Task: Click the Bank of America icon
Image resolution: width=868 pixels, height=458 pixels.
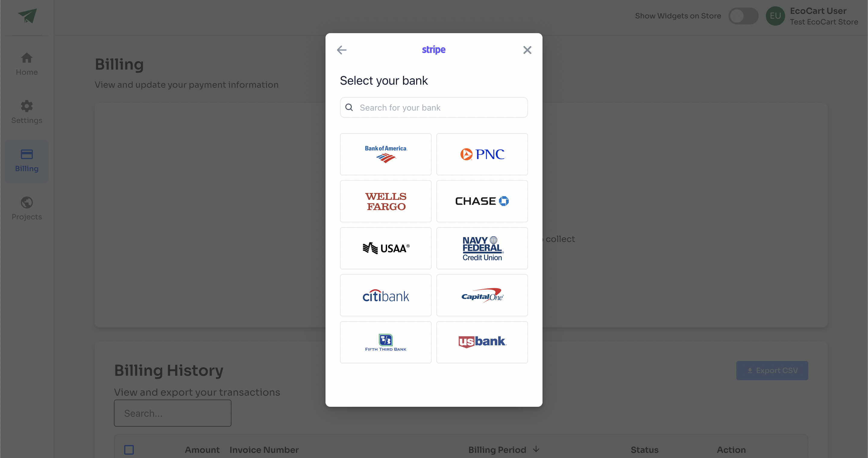Action: click(x=386, y=154)
